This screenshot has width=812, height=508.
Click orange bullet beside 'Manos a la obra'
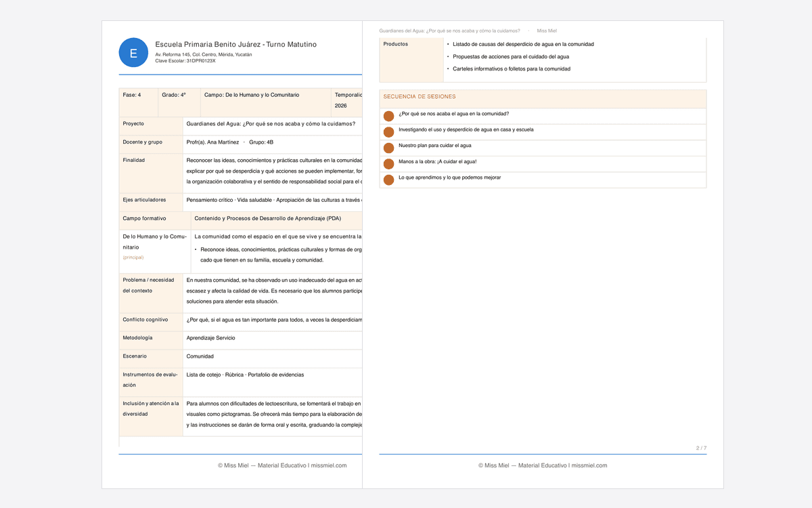pyautogui.click(x=389, y=164)
